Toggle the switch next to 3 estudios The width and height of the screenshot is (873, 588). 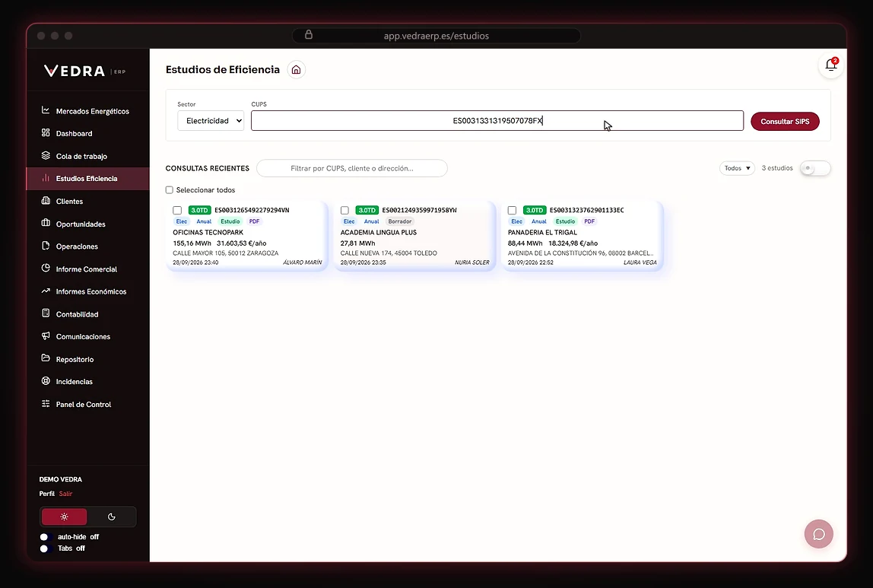point(814,167)
